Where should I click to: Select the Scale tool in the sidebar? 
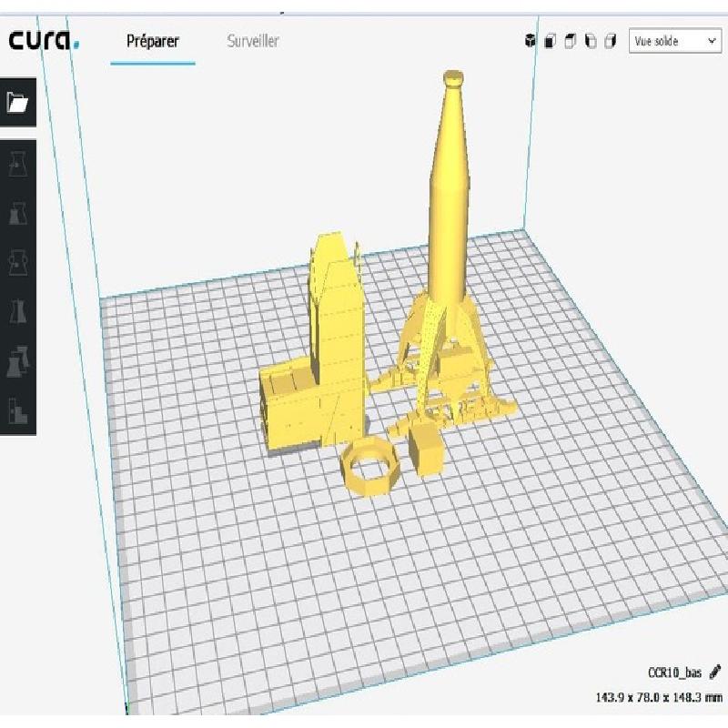point(17,213)
